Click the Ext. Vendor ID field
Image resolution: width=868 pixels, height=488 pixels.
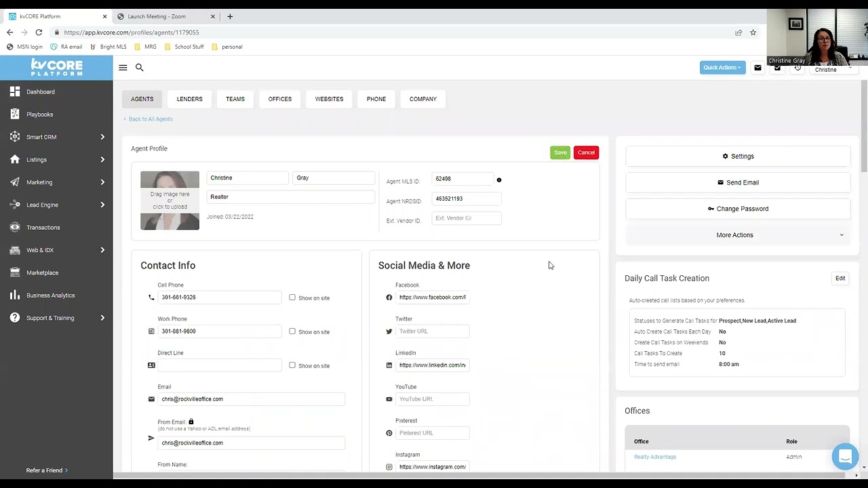467,218
